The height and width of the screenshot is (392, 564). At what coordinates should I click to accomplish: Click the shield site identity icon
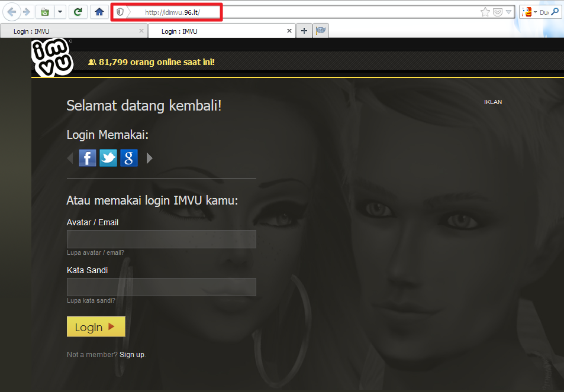tap(120, 12)
